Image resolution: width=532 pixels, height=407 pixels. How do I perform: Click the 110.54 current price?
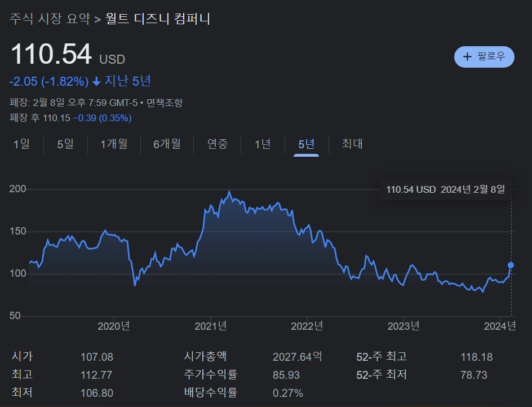(51, 54)
